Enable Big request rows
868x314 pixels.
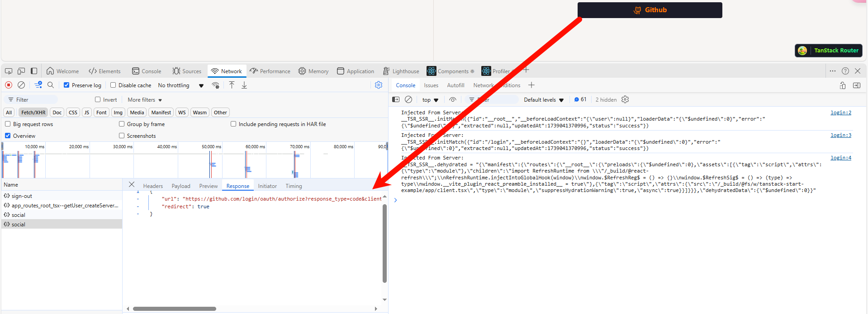point(8,124)
